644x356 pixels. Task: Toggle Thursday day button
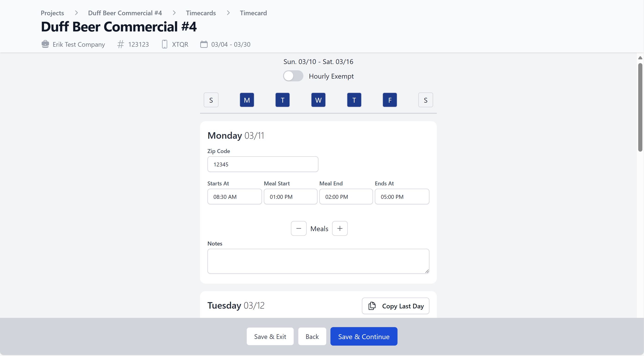(x=354, y=100)
